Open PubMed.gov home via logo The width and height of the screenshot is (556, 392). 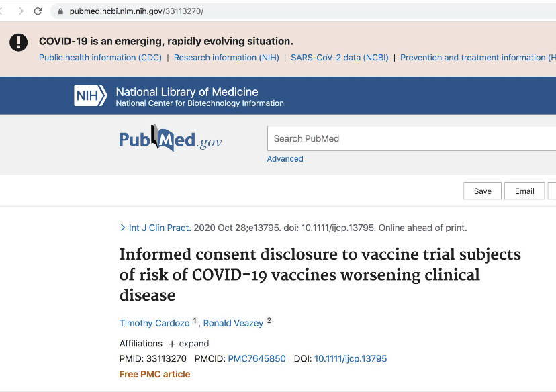(x=170, y=138)
